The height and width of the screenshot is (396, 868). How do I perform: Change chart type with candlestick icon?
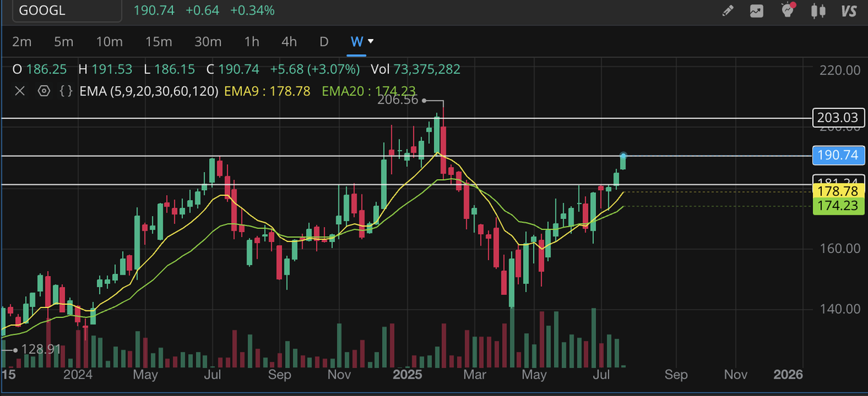pos(819,11)
